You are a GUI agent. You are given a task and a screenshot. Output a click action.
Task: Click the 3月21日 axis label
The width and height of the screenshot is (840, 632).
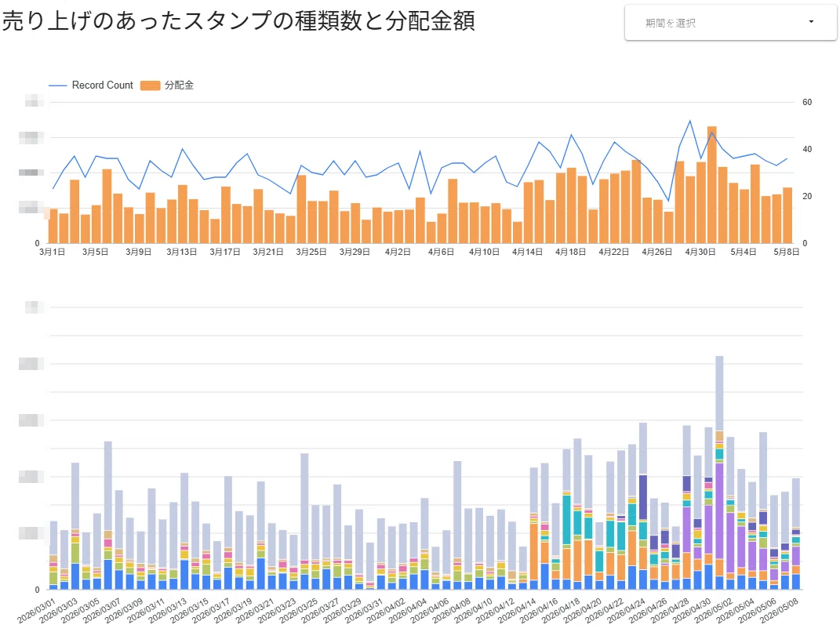click(268, 252)
